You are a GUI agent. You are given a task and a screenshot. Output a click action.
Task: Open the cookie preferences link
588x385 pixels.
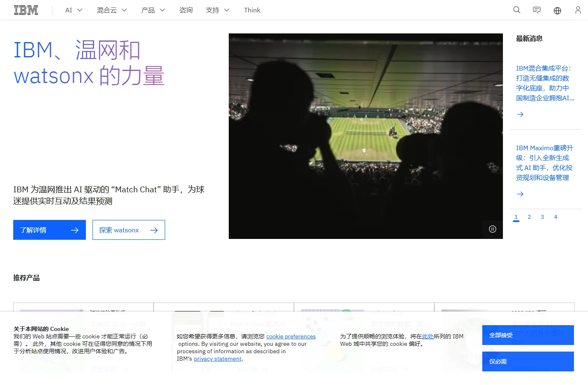[291, 336]
